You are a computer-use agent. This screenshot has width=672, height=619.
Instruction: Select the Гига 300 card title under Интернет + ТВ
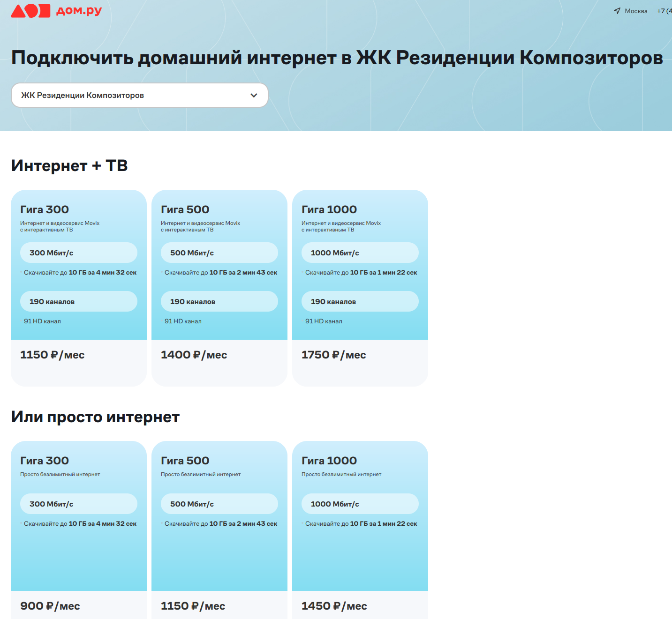pos(45,209)
